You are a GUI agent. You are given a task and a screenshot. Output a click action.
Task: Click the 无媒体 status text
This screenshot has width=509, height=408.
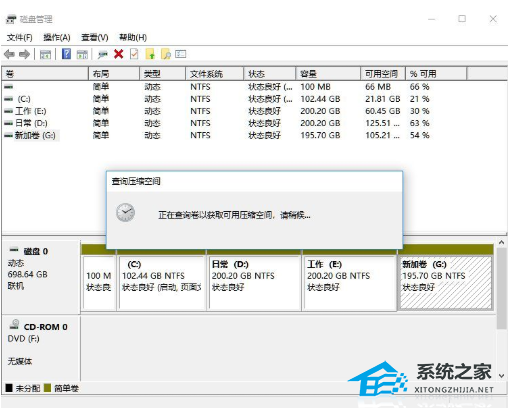pos(20,361)
